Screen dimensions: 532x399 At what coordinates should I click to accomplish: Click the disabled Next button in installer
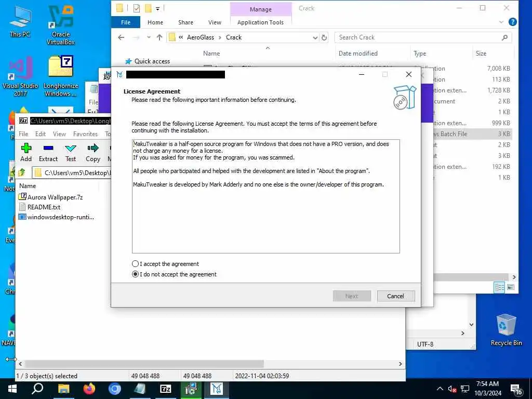pyautogui.click(x=352, y=296)
